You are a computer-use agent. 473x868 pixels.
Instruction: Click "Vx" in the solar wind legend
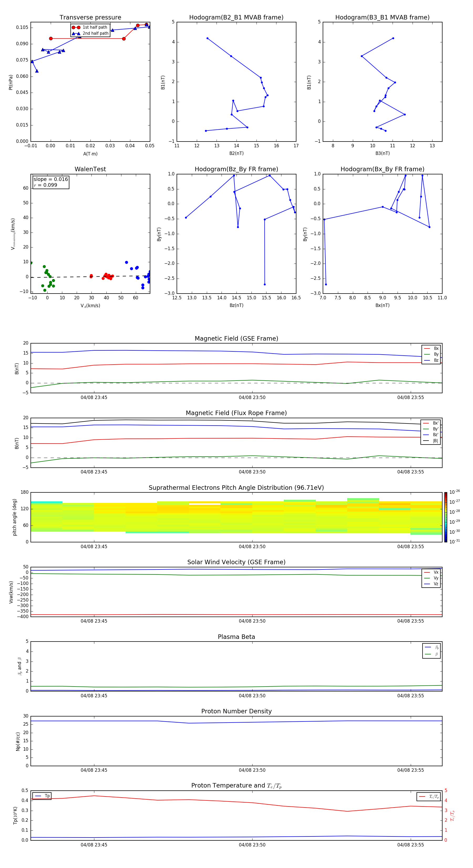pos(436,573)
